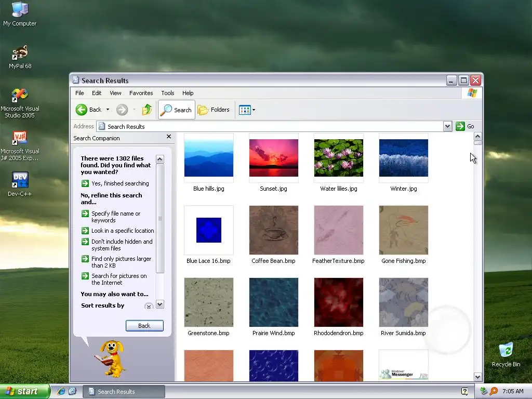Go back with the green Back arrow
Image resolution: width=532 pixels, height=399 pixels.
point(82,110)
